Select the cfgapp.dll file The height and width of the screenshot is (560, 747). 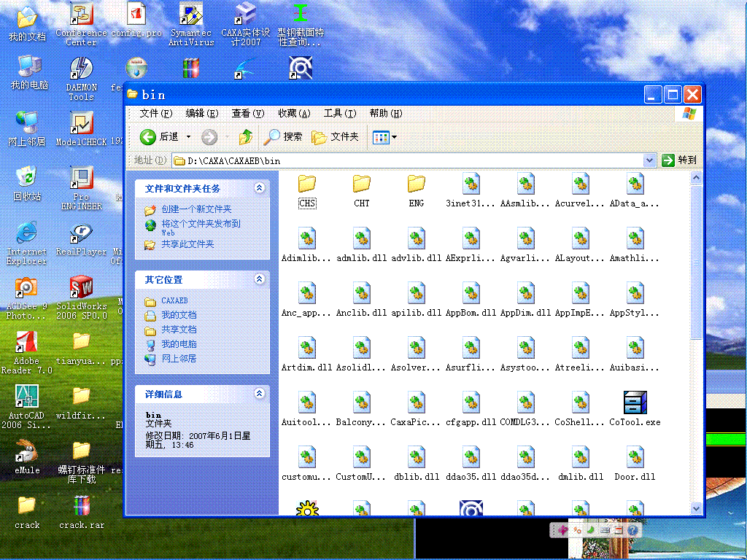471,411
